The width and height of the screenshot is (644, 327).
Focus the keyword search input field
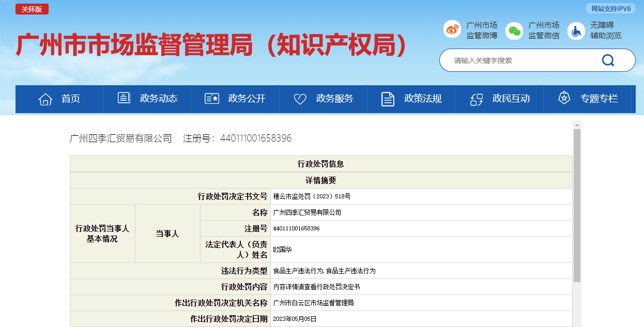click(x=519, y=60)
